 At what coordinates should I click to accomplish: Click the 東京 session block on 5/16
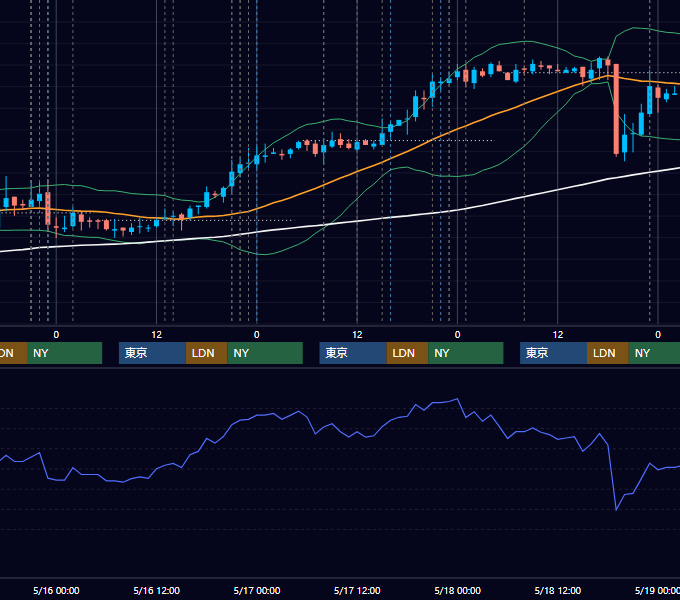click(x=152, y=353)
